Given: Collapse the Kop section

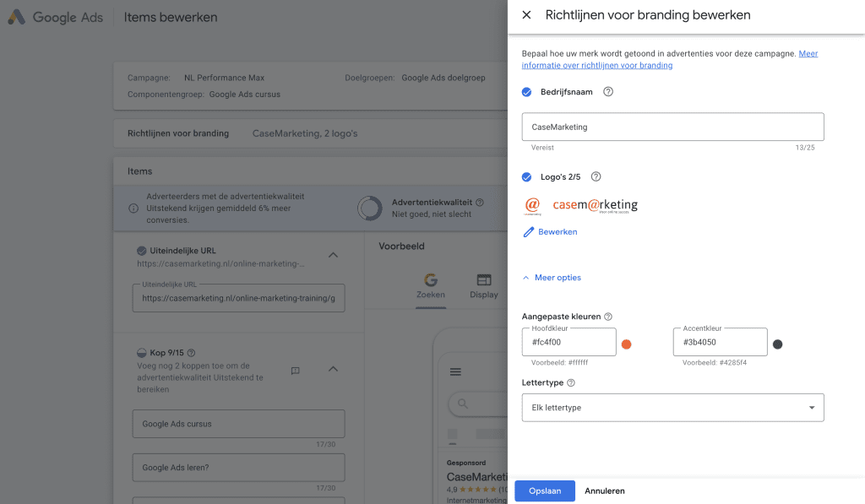Looking at the screenshot, I should pyautogui.click(x=333, y=369).
